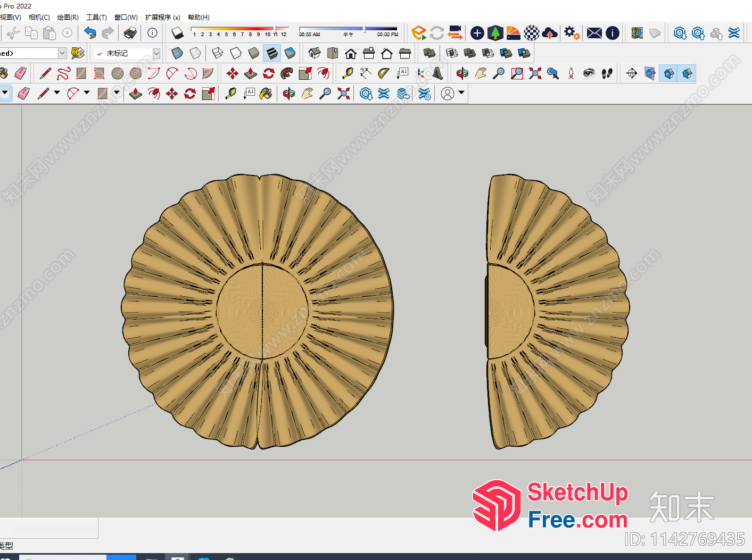752x560 pixels.
Task: Expand pencil line tool dropdown arrow
Action: pyautogui.click(x=57, y=93)
